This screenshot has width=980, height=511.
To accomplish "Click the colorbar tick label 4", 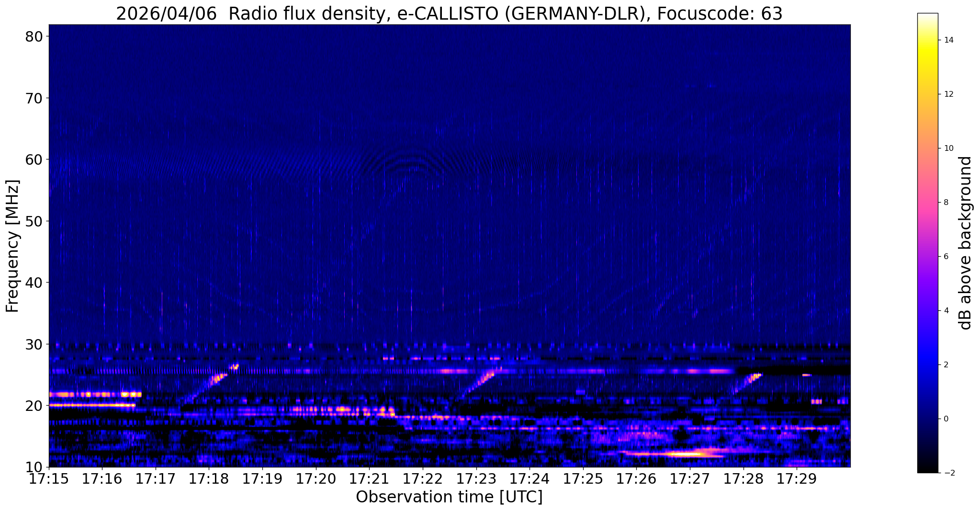I will 946,311.
